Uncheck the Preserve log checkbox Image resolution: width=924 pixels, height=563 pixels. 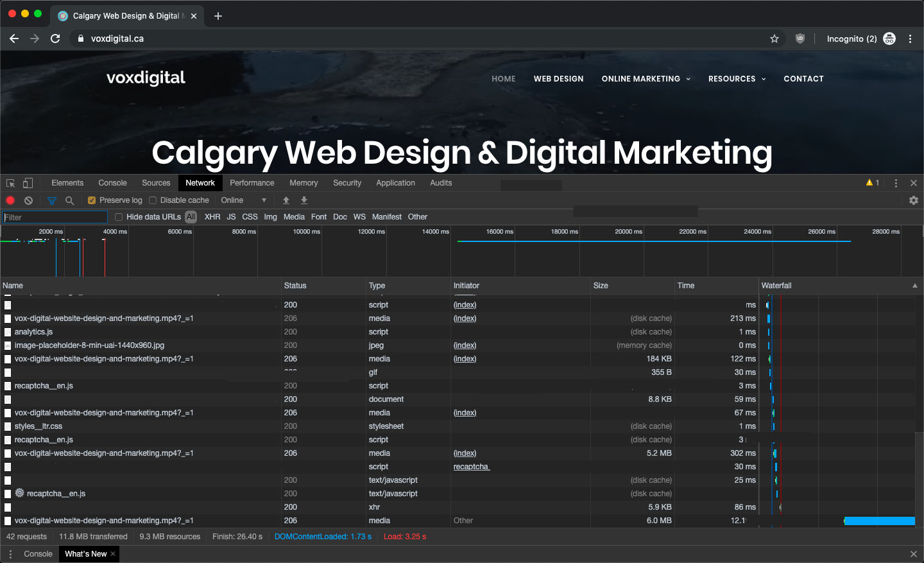coord(92,200)
